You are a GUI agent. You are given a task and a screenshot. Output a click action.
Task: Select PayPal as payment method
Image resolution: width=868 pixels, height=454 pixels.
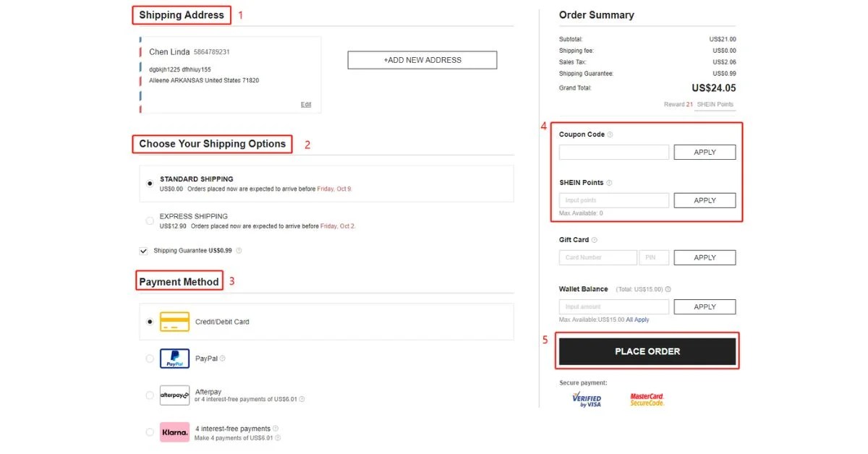(150, 358)
